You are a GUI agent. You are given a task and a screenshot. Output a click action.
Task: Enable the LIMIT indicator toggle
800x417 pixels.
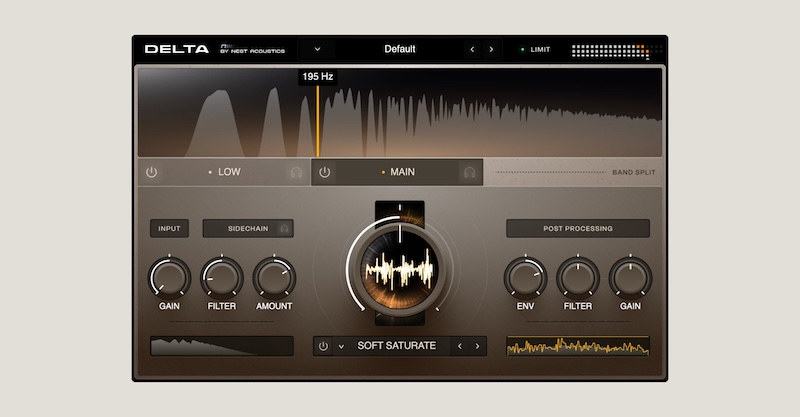point(534,49)
